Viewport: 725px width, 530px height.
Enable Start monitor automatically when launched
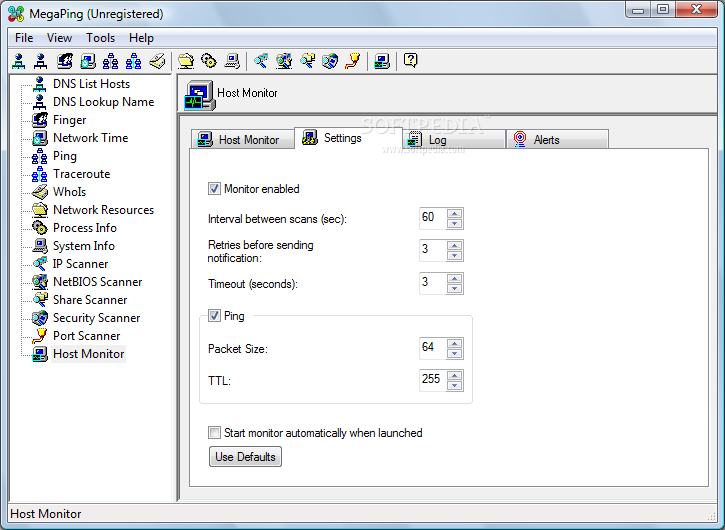214,433
